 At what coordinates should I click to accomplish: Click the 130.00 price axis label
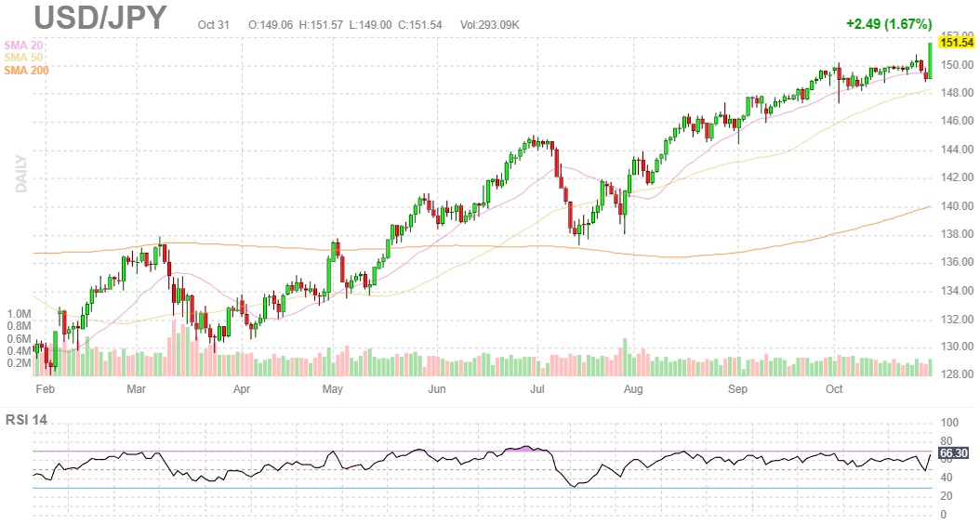tap(957, 347)
